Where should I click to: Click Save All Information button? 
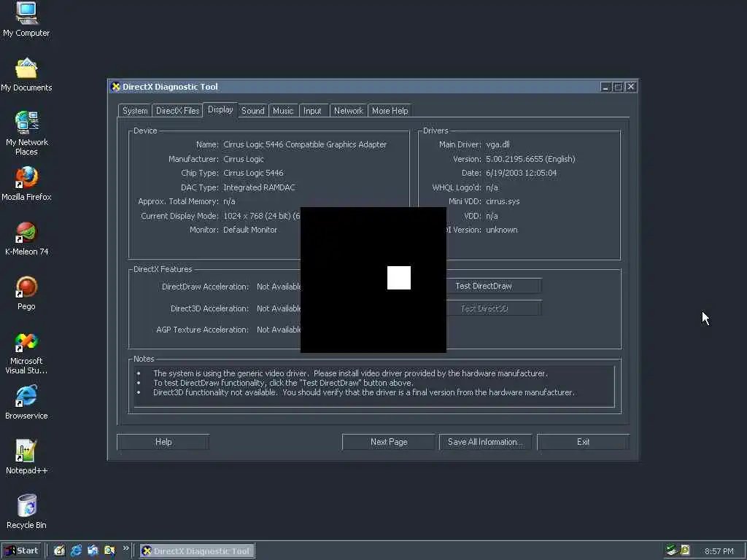(485, 442)
